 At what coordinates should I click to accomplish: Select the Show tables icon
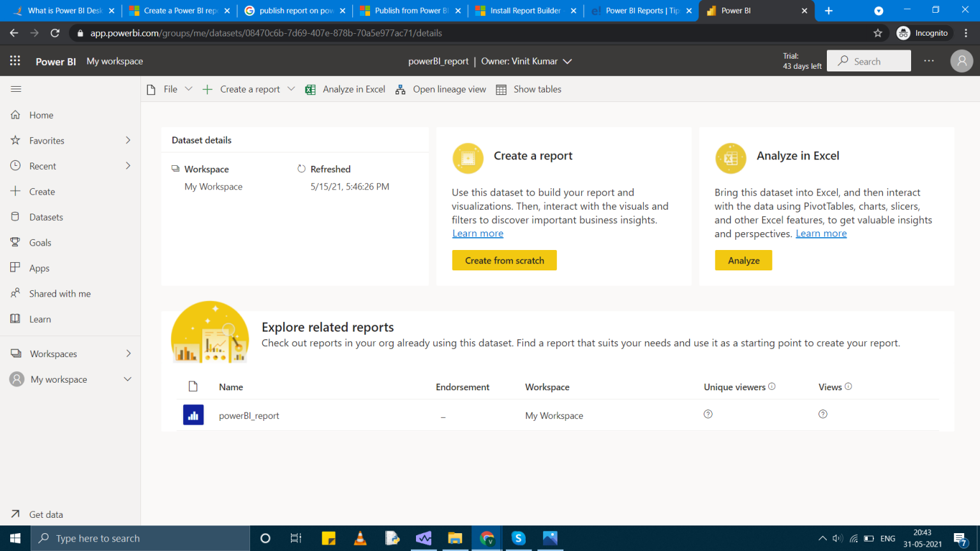(x=501, y=89)
